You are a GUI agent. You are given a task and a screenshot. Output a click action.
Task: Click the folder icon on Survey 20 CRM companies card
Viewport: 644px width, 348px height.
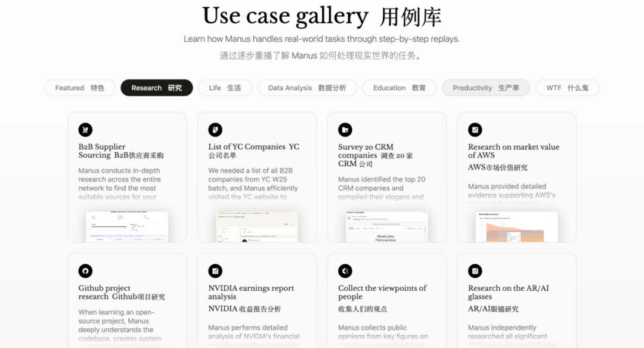coord(345,130)
